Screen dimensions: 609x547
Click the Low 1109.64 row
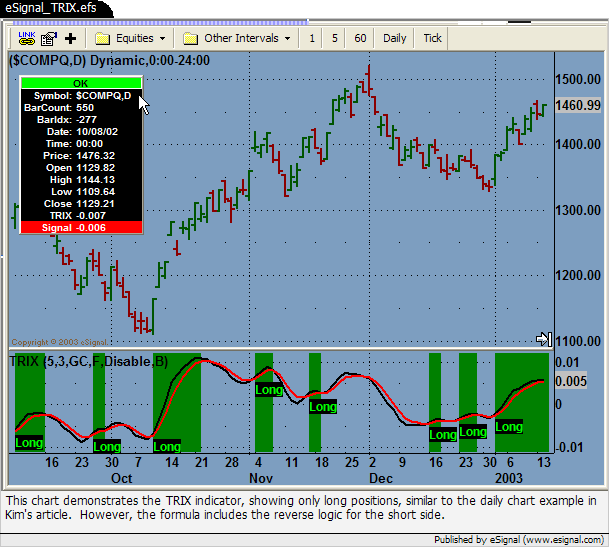point(81,192)
